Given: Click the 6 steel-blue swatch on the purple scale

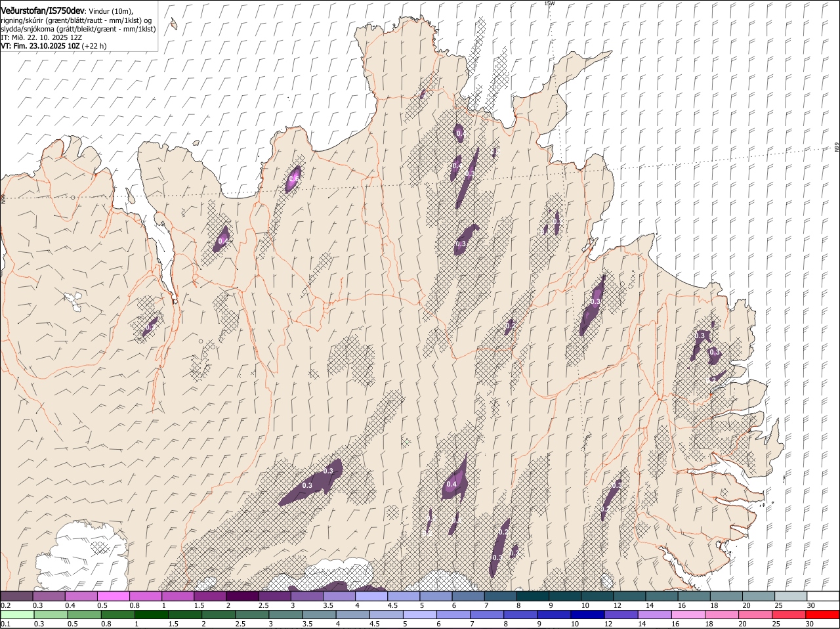Looking at the screenshot, I should 468,596.
